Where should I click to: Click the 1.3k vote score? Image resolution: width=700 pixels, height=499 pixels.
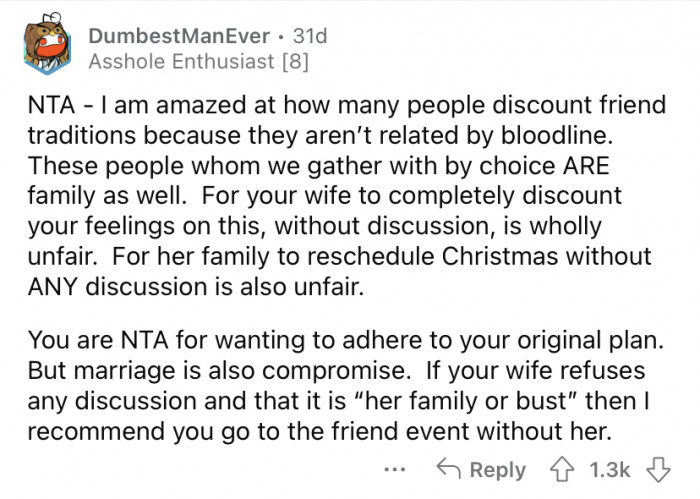[x=610, y=469]
